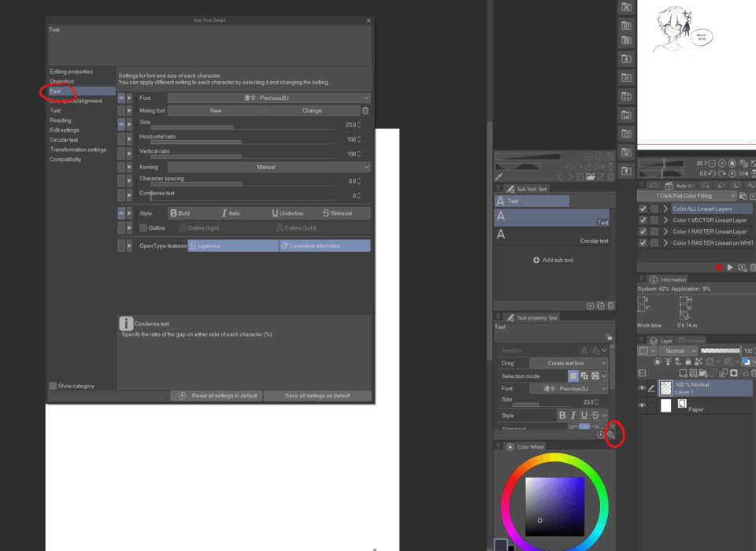Open Font dropdown in Tool property panel
Viewport: 756px width, 551px height.
pyautogui.click(x=569, y=389)
